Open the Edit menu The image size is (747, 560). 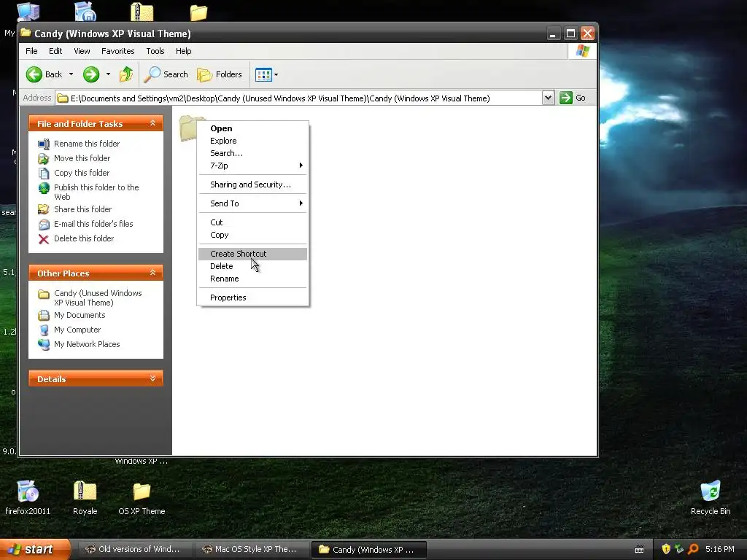pos(55,51)
